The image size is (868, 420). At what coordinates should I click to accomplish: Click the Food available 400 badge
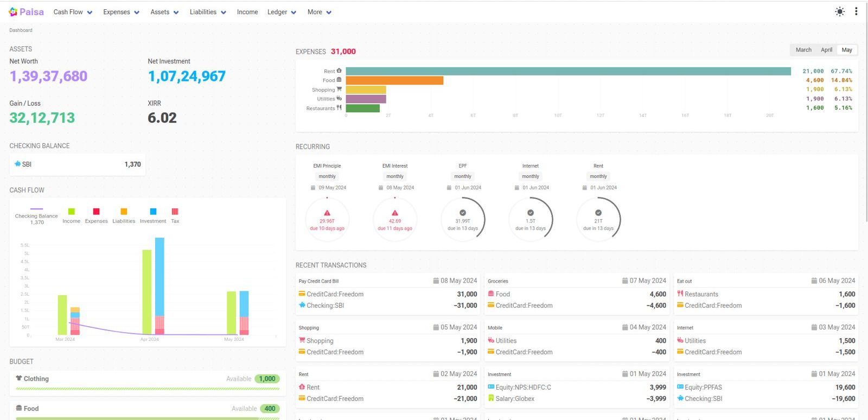[x=270, y=409]
